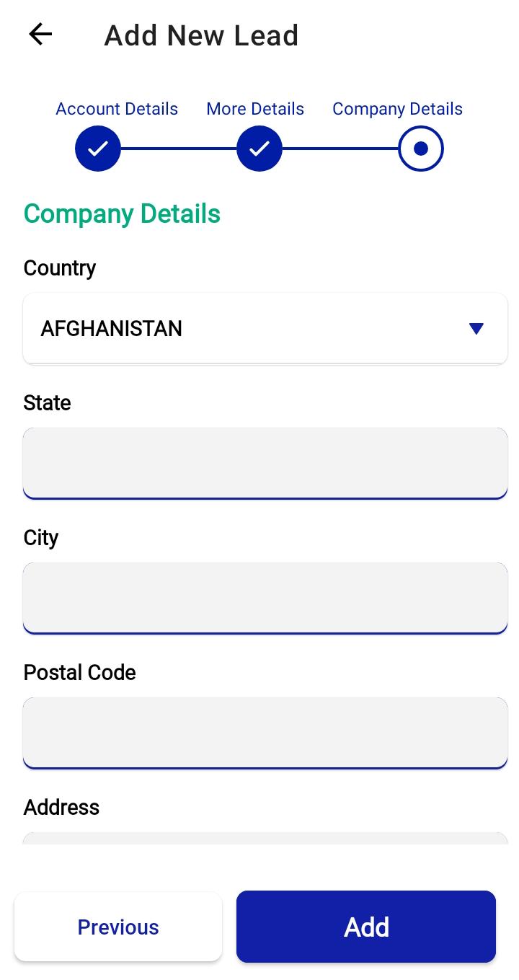The image size is (519, 980).
Task: Select the Company Details step label
Action: click(x=397, y=109)
